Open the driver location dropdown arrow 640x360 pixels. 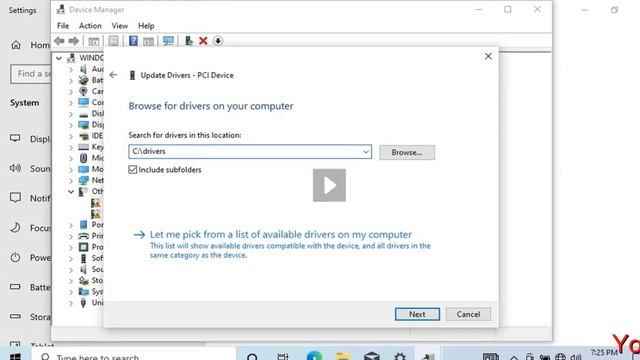pos(366,152)
